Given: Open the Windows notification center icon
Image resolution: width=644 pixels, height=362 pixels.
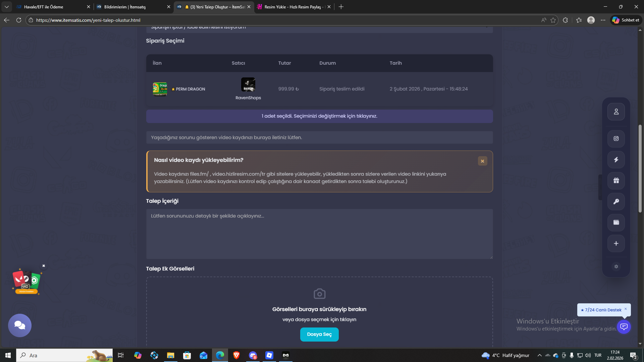Looking at the screenshot, I should coord(633,355).
